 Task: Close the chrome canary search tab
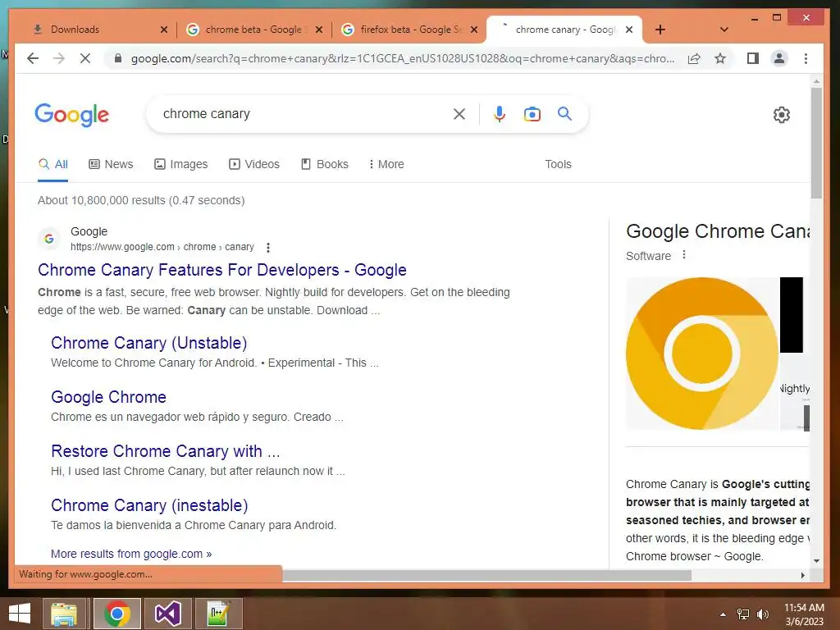click(x=629, y=30)
